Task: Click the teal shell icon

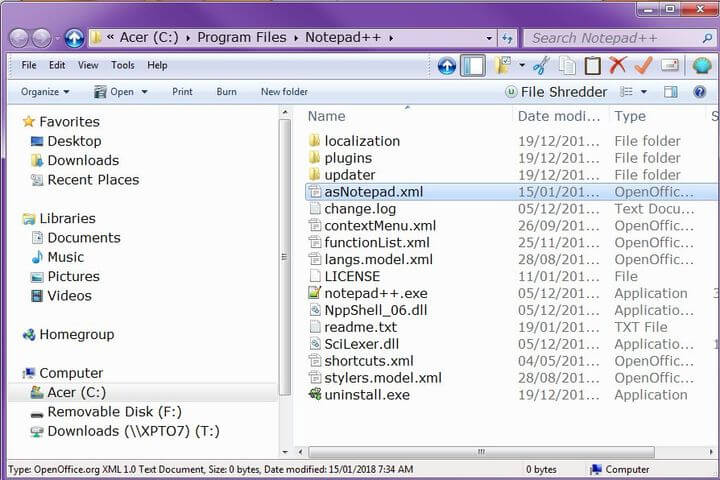Action: point(701,66)
